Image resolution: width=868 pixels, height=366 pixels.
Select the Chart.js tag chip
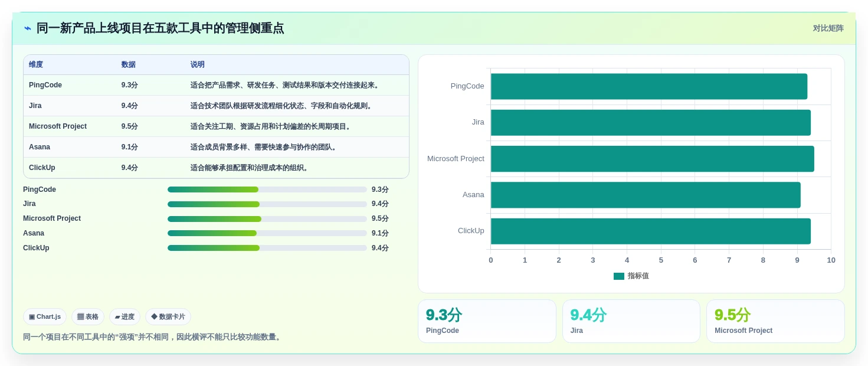click(x=45, y=317)
